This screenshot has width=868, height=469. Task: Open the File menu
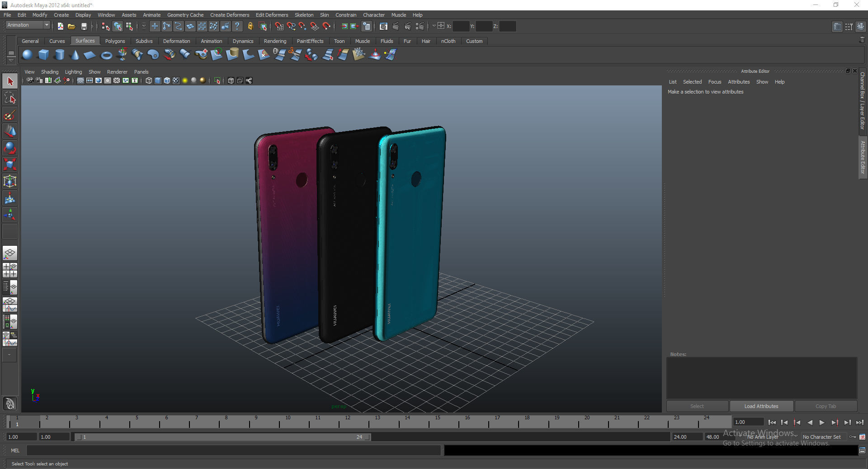click(x=7, y=15)
